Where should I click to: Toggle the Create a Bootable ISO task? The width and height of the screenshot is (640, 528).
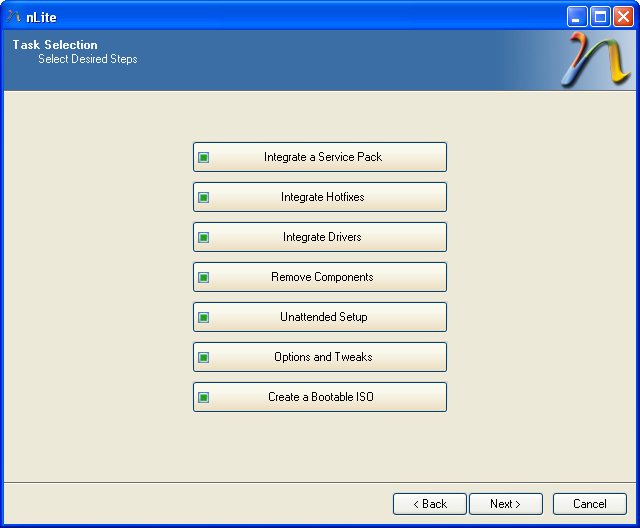click(322, 397)
